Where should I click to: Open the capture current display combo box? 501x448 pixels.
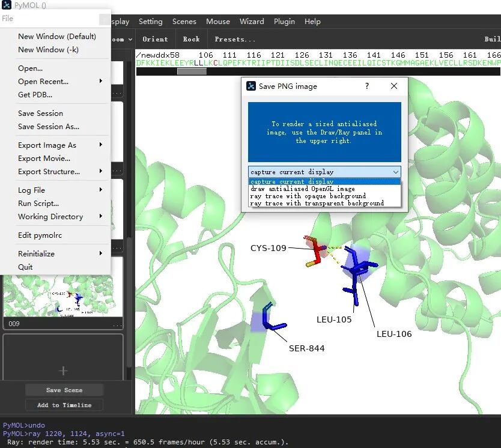(x=324, y=172)
